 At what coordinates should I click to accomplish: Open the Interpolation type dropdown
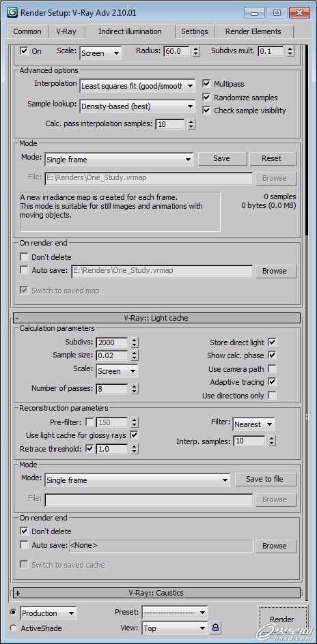(137, 86)
